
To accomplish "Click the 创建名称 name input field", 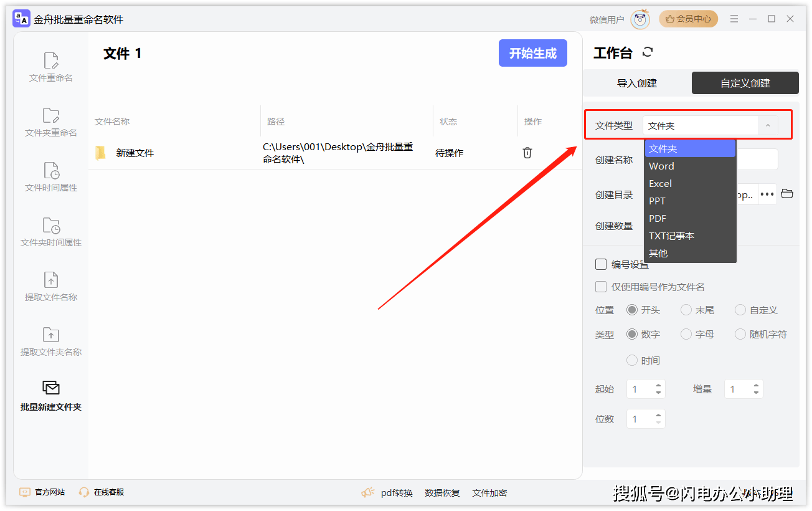I will point(757,160).
